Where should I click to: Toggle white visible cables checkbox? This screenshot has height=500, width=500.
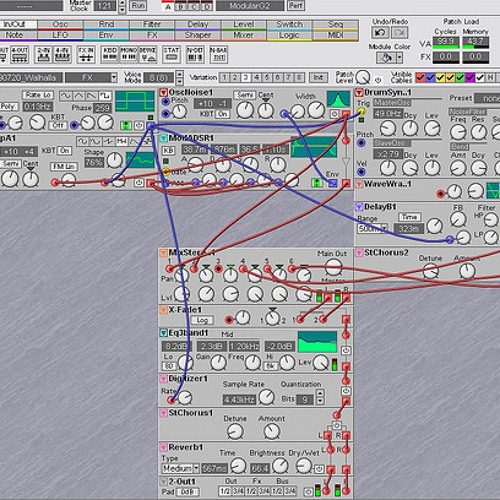(x=480, y=78)
